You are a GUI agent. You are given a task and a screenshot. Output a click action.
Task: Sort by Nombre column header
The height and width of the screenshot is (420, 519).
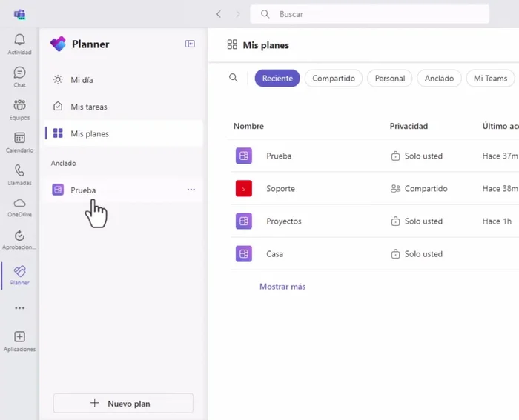(x=248, y=126)
